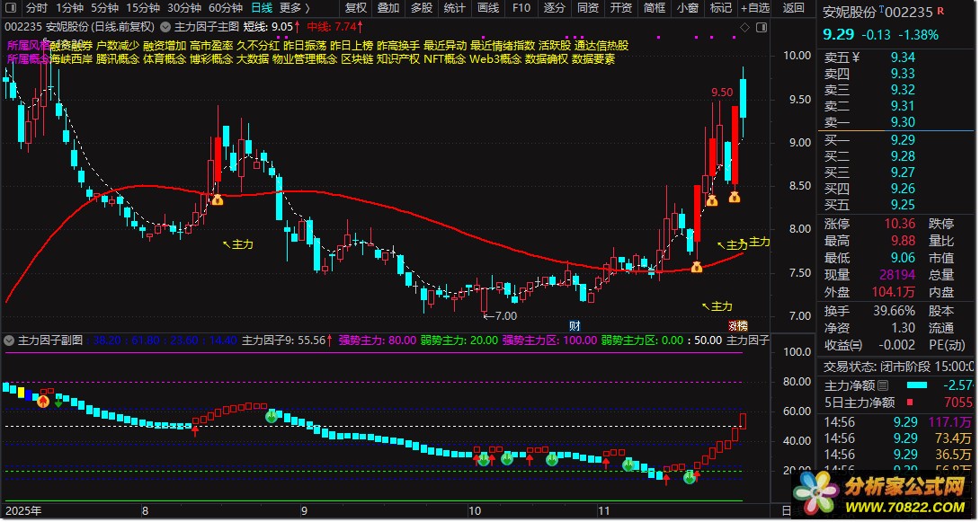This screenshot has width=980, height=522.
Task: Switch to the 60分钟 period
Action: point(225,8)
